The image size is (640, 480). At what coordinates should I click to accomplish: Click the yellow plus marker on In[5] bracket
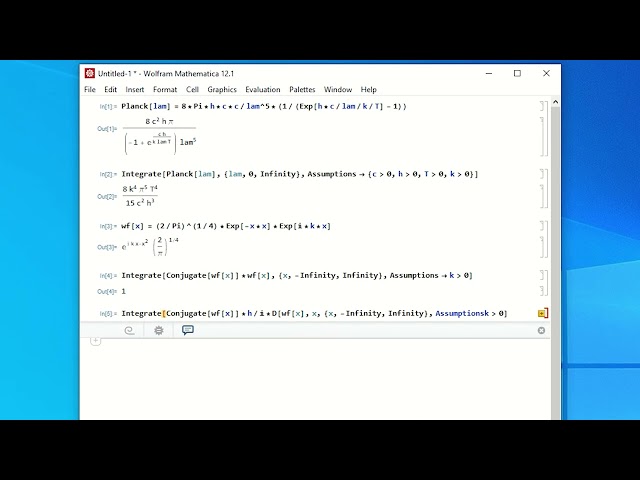pyautogui.click(x=541, y=313)
